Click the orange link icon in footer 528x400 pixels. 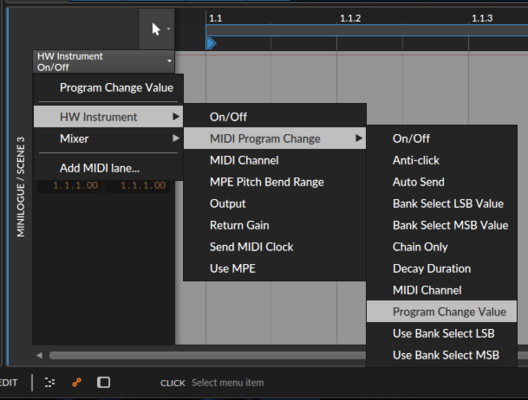pyautogui.click(x=77, y=382)
